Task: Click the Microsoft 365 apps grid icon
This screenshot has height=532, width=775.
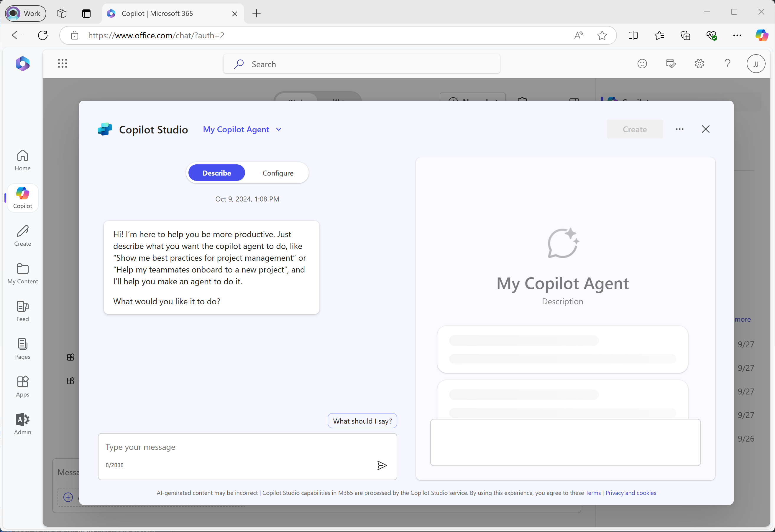Action: tap(63, 64)
